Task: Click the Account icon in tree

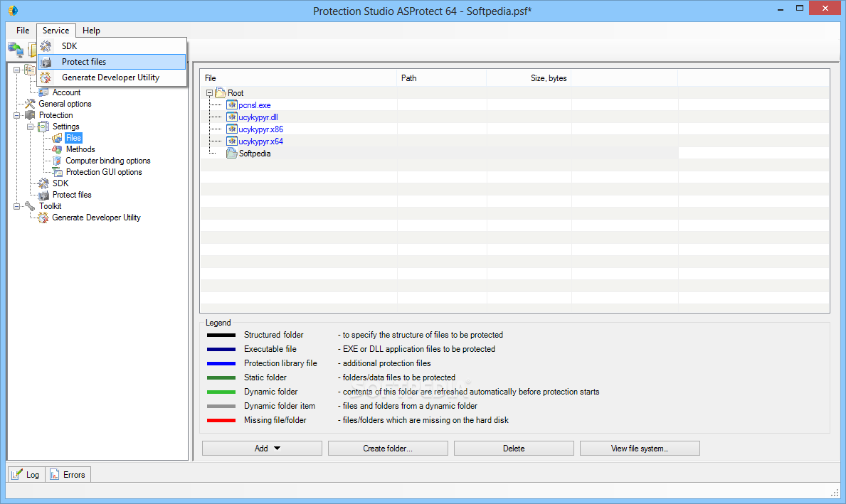Action: click(x=43, y=92)
